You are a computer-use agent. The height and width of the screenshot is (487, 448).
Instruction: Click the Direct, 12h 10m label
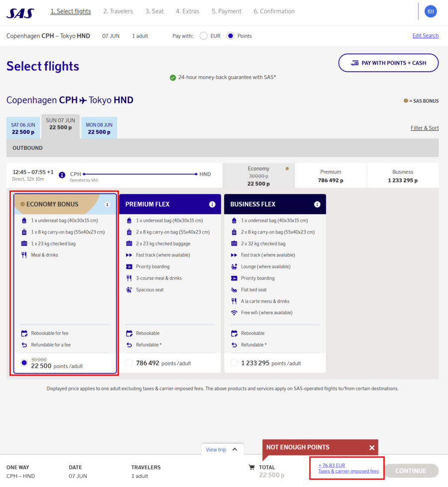point(28,179)
